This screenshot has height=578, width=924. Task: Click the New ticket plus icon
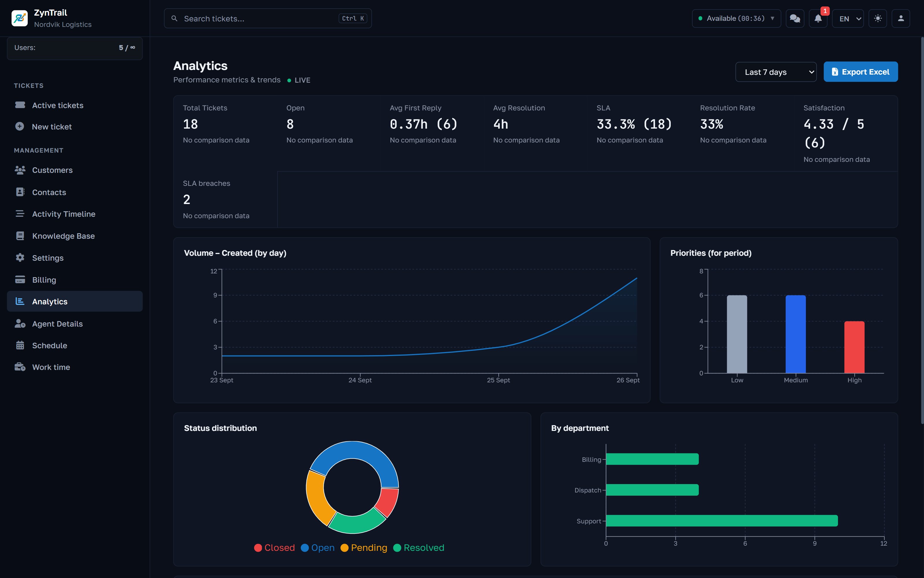[x=19, y=127]
